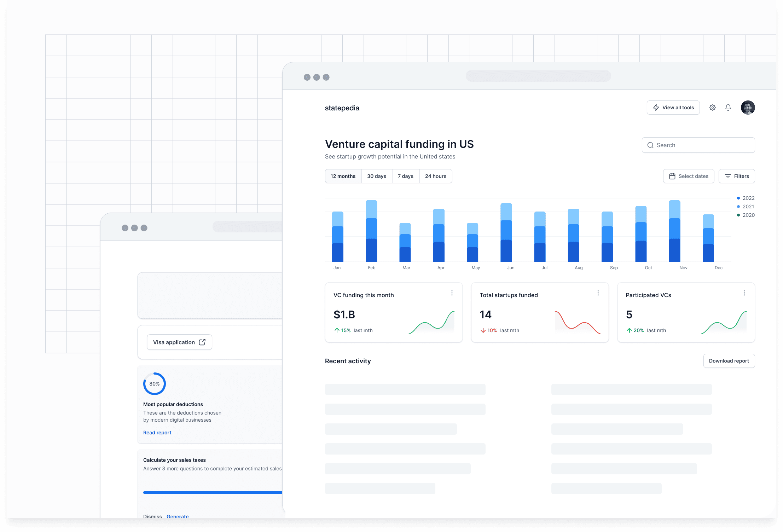Click the Download report button
The width and height of the screenshot is (783, 532).
[729, 361]
